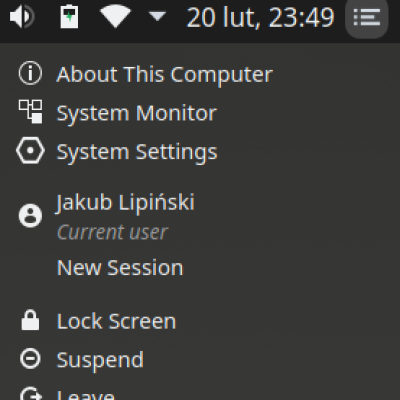Viewport: 400px width, 400px height.
Task: Click the volume speaker icon
Action: click(22, 17)
